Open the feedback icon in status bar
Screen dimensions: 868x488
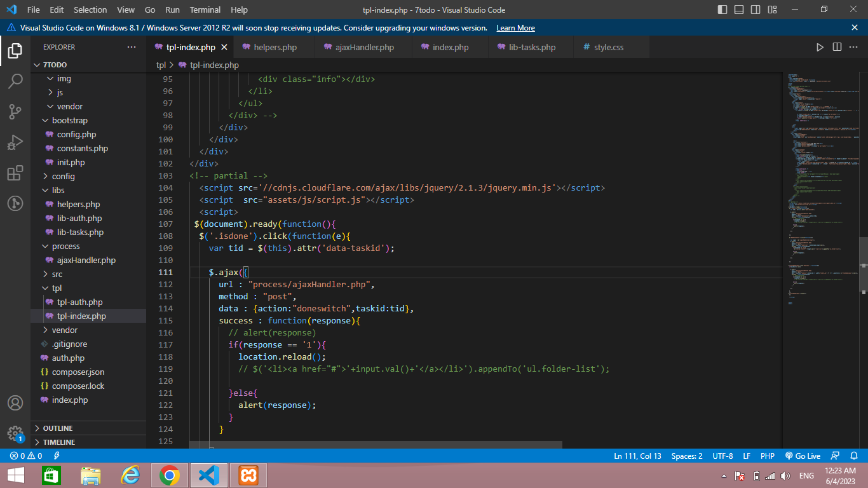(836, 456)
